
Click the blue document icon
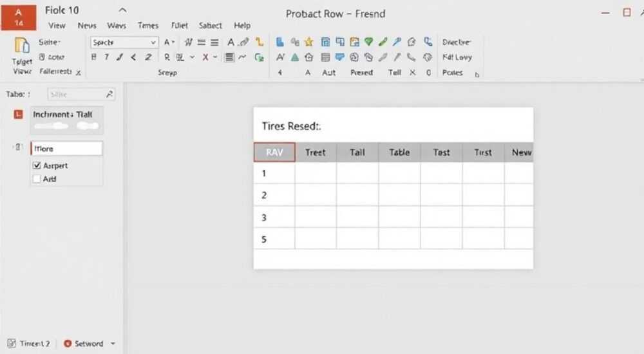[280, 42]
